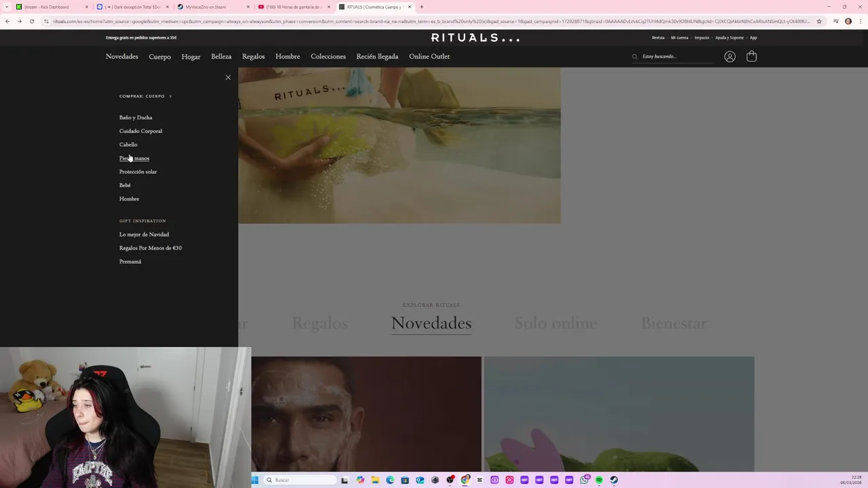Open the Cuerpo menu
Viewport: 868px width, 488px height.
coord(160,56)
